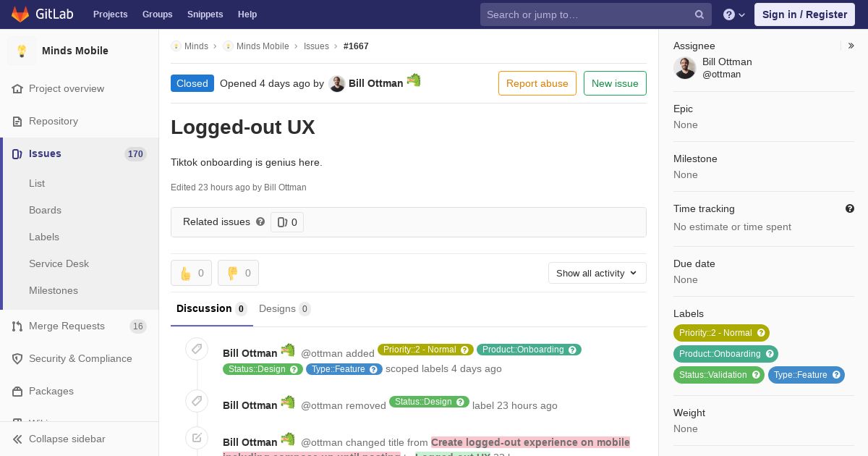Click the related issues count badge
This screenshot has width=868, height=456.
pos(287,222)
